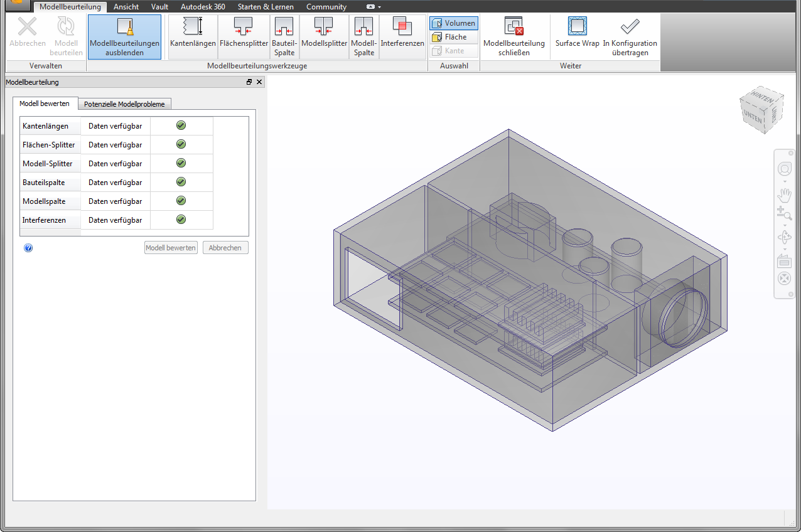
Task: Click Daten verfügbar in Interferenzen row
Action: 115,220
